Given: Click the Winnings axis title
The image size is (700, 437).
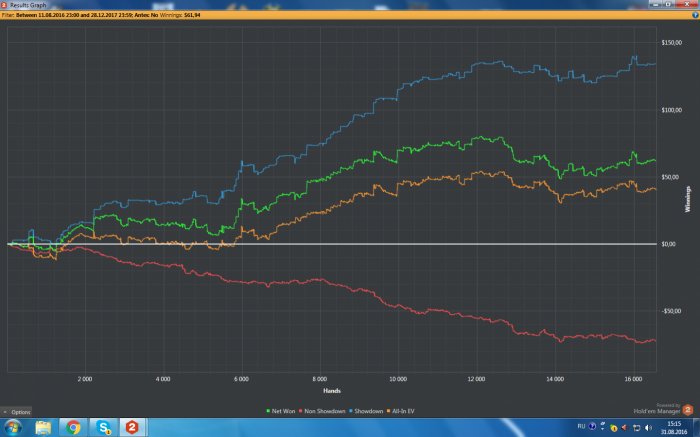Looking at the screenshot, I should pyautogui.click(x=688, y=199).
